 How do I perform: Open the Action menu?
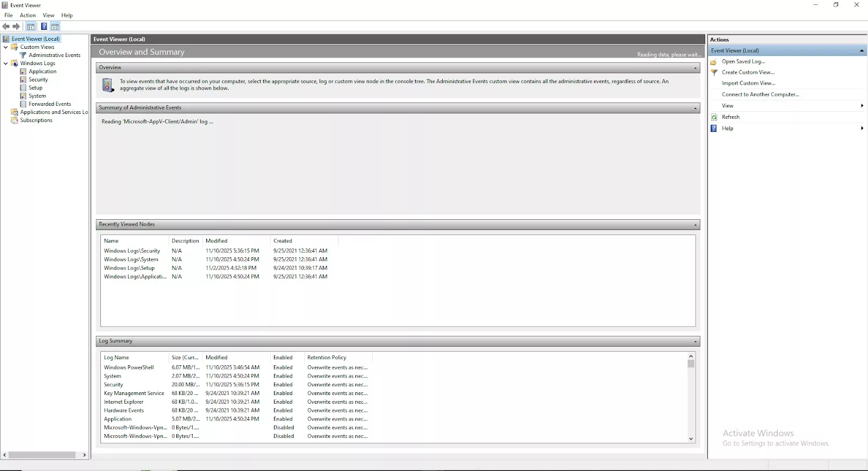coord(28,15)
